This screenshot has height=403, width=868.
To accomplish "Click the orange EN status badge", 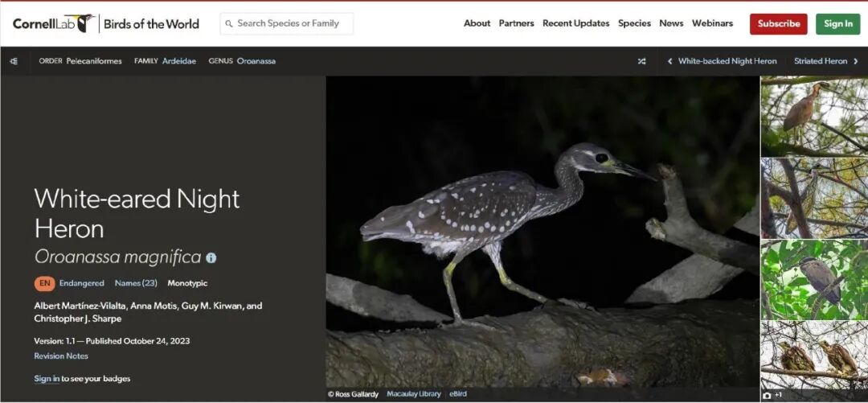I will [x=45, y=283].
